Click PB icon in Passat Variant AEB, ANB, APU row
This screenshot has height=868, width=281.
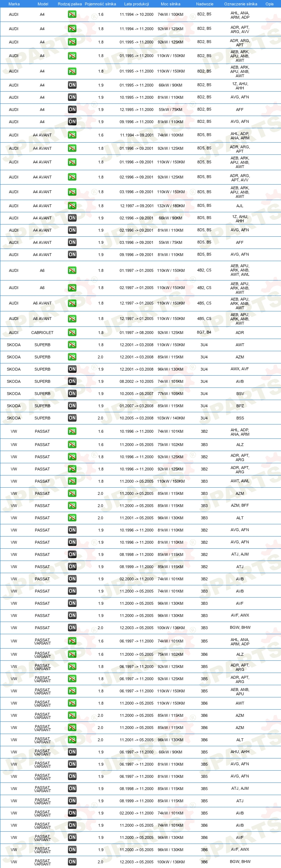pyautogui.click(x=72, y=691)
